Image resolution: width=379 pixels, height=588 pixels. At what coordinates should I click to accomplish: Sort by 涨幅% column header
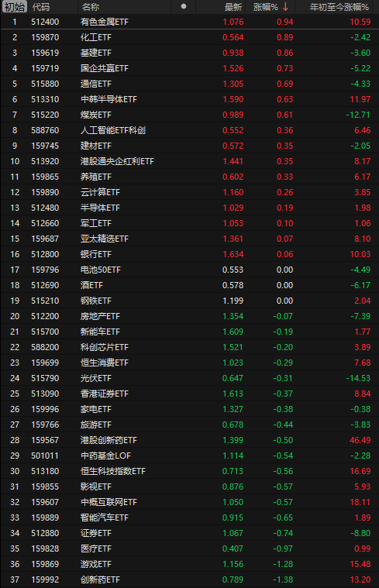265,7
